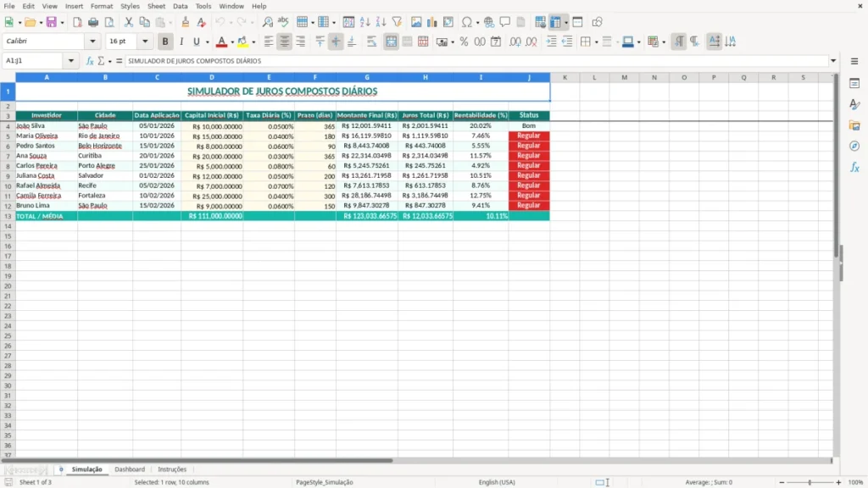Click the Clear Direct Formatting icon
Viewport: 868px width, 488px height.
[202, 22]
